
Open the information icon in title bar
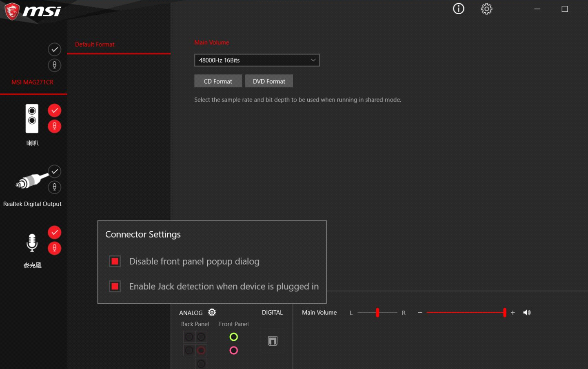coord(458,9)
